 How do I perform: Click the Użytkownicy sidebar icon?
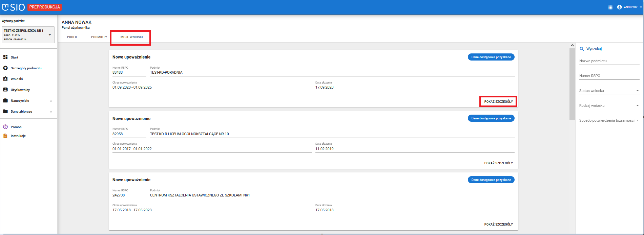(5, 90)
